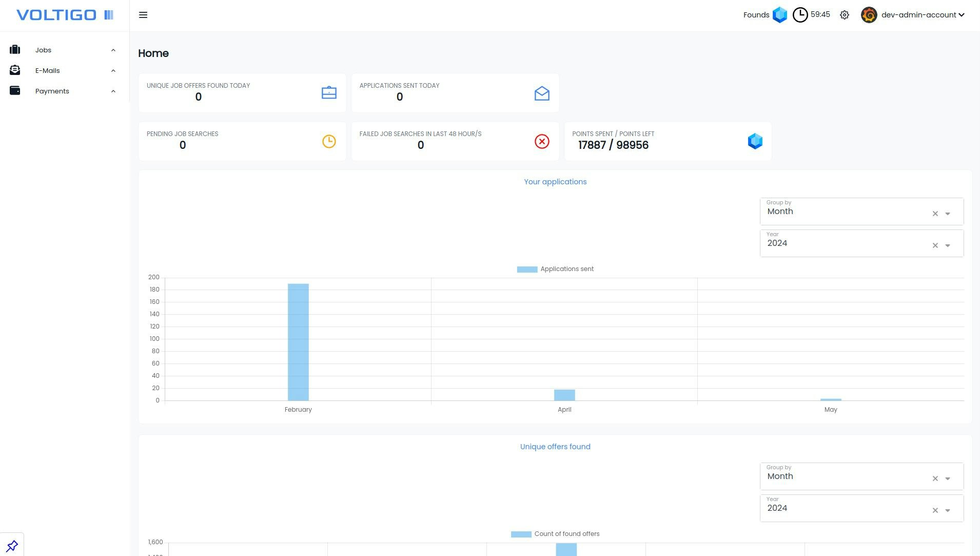This screenshot has height=556, width=980.
Task: Click the February applications bar
Action: point(298,342)
